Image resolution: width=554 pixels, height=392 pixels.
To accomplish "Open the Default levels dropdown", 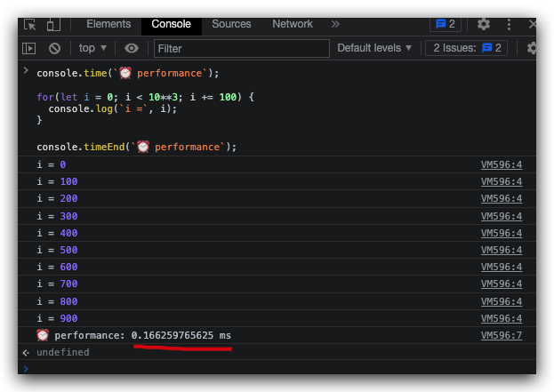I will tap(374, 48).
